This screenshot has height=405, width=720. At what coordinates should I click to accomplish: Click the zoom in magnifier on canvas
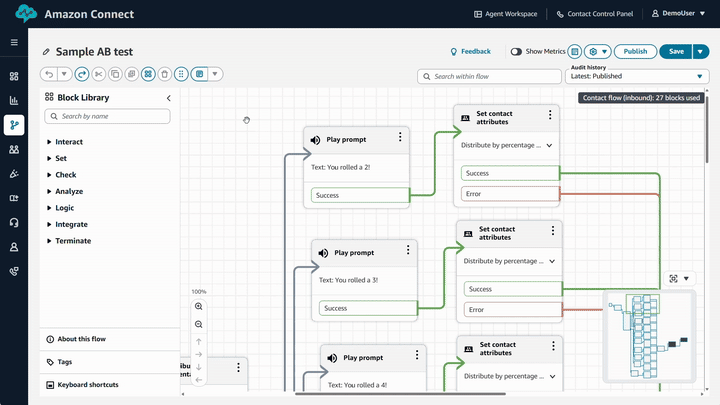(199, 307)
